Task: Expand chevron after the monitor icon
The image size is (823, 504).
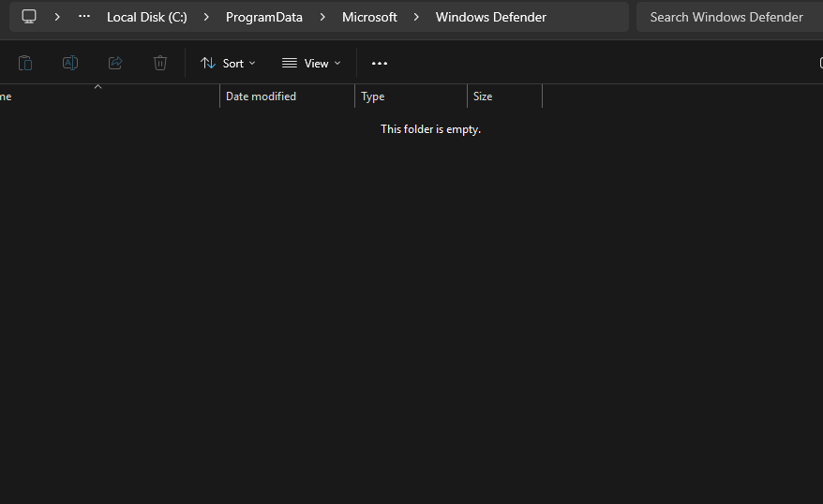Action: (x=57, y=17)
